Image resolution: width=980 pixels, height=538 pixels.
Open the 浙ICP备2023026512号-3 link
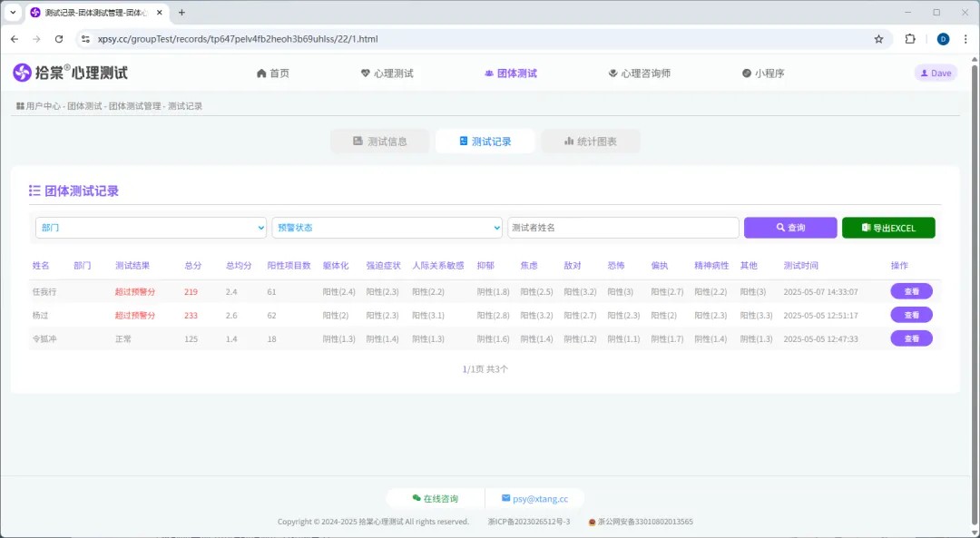(529, 522)
